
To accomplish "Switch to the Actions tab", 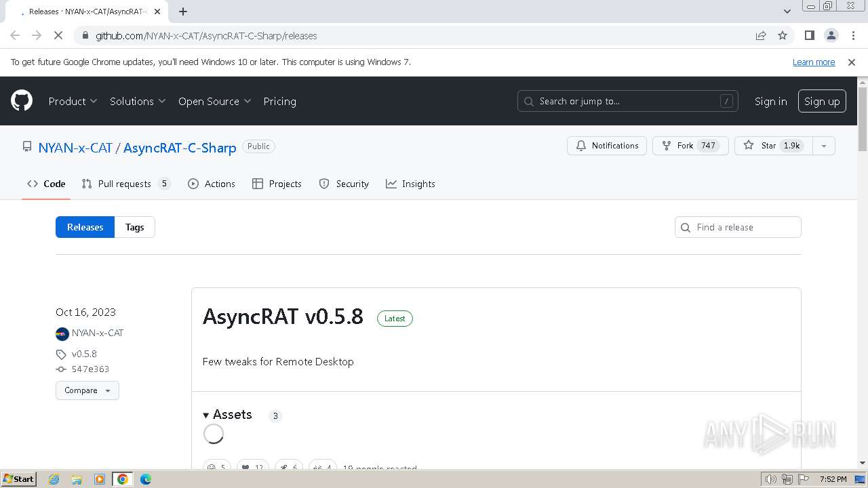I will (212, 184).
